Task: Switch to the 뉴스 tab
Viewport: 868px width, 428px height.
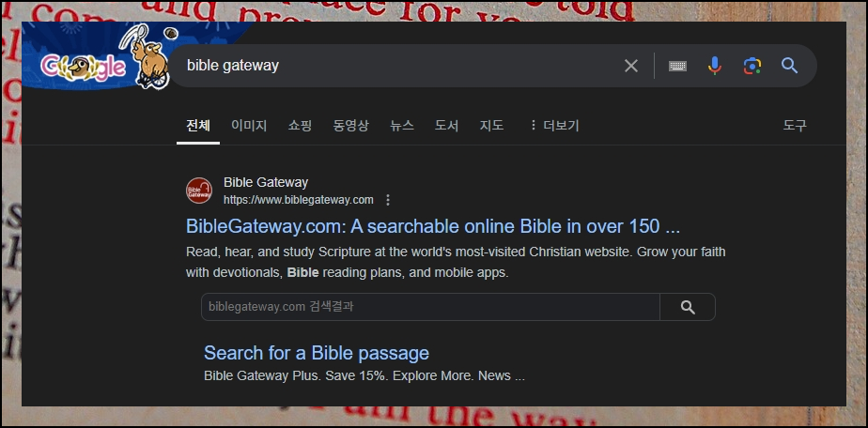Action: [x=402, y=126]
